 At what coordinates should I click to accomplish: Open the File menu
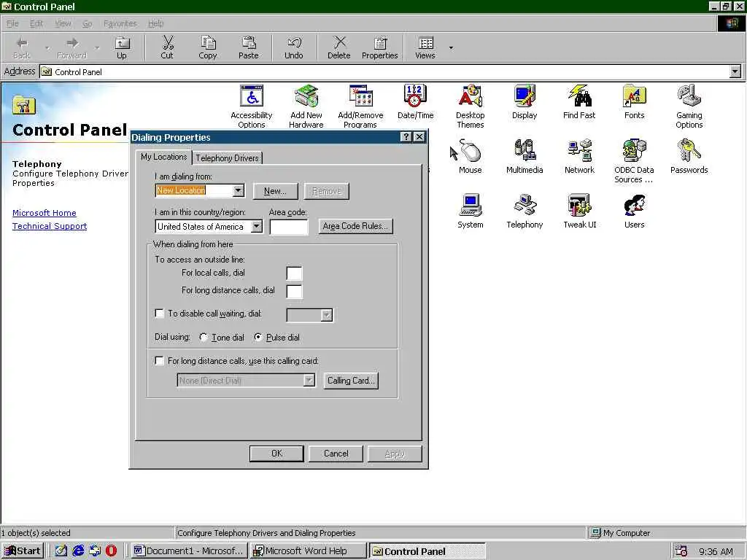tap(13, 23)
